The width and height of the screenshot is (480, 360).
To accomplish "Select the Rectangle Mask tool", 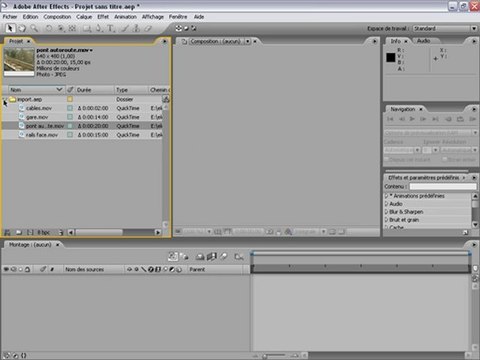I will pos(87,29).
